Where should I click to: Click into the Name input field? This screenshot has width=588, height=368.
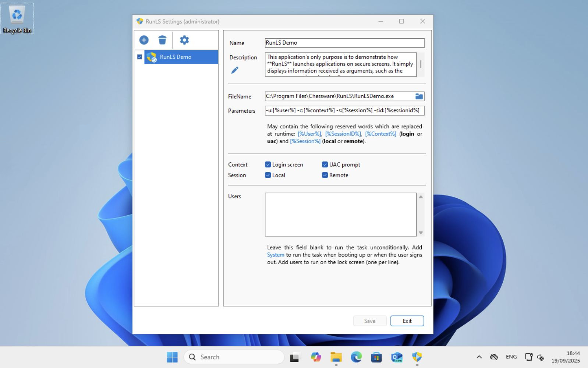pos(344,43)
